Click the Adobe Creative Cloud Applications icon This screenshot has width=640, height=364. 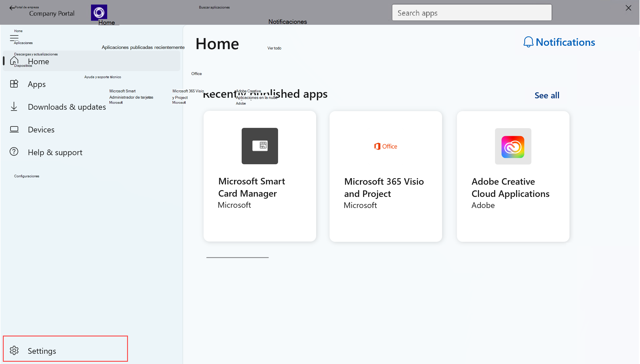pos(513,147)
